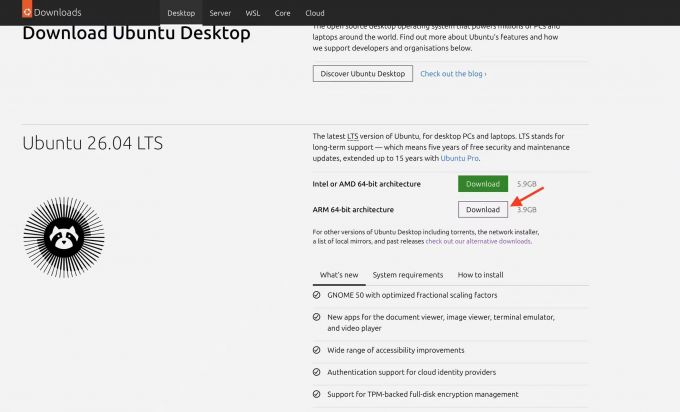Click the checkmark icon beside New apps item

coord(317,317)
